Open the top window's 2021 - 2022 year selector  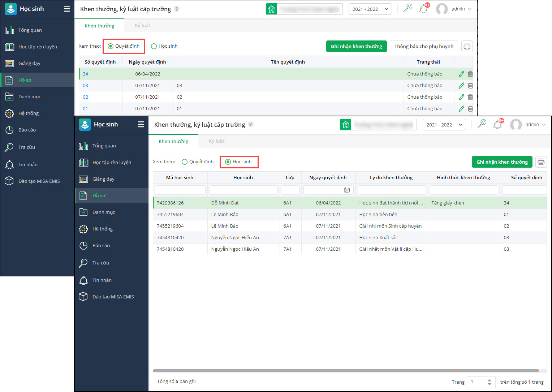click(x=370, y=9)
